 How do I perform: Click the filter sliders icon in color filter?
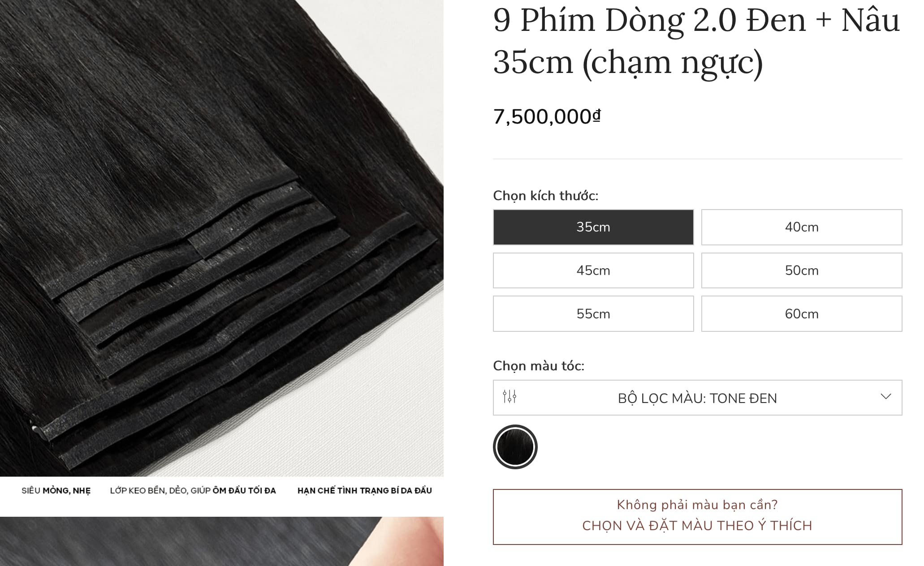pos(509,397)
